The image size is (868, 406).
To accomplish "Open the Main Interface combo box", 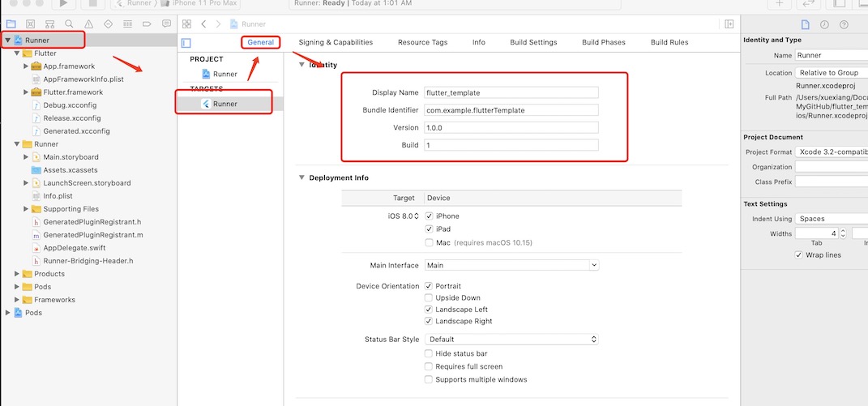I will pos(511,265).
